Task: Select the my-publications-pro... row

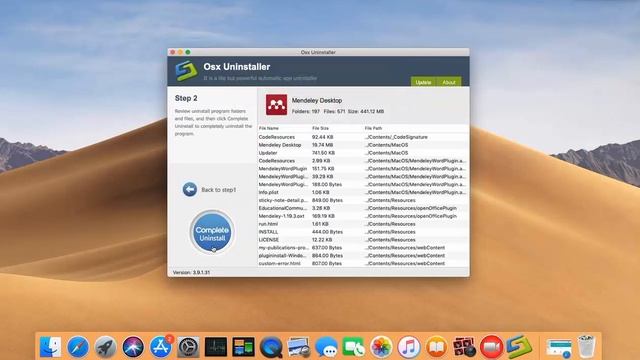Action: [363, 248]
